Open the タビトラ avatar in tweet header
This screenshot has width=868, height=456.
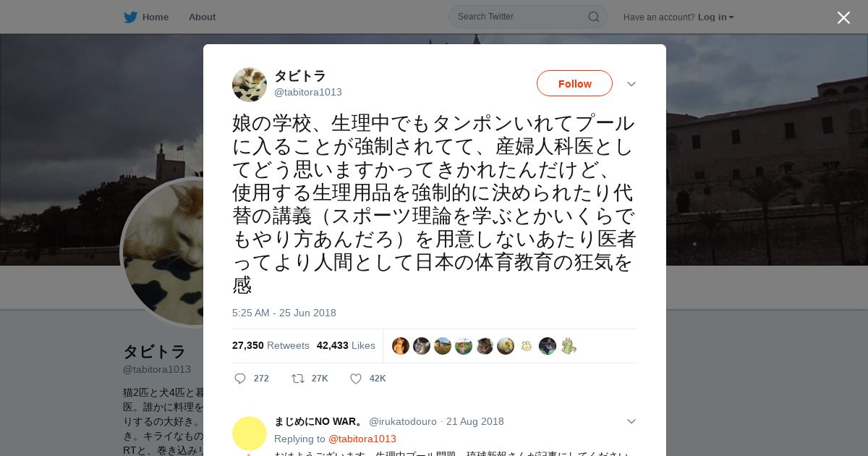click(x=250, y=85)
